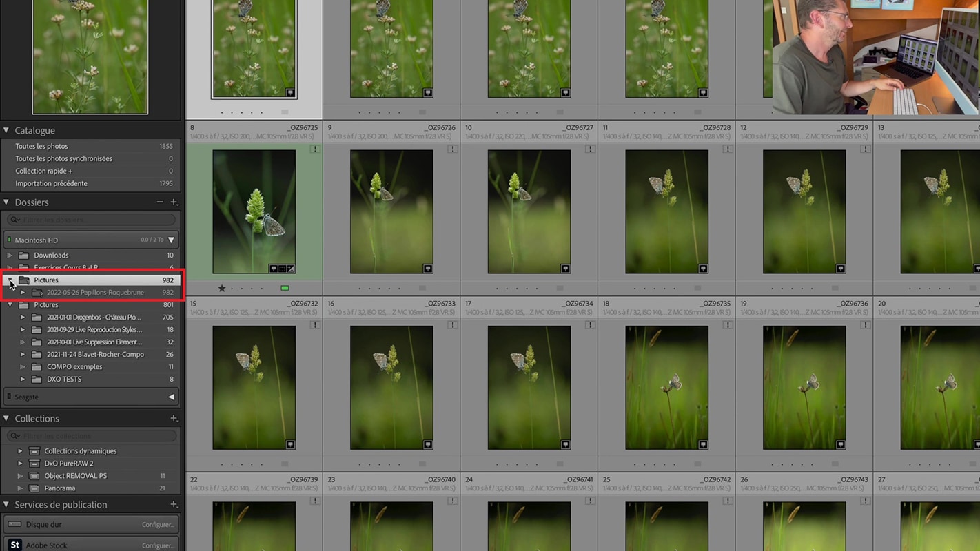
Task: Click the keywords badge on photo _OZ96736
Action: click(x=841, y=445)
